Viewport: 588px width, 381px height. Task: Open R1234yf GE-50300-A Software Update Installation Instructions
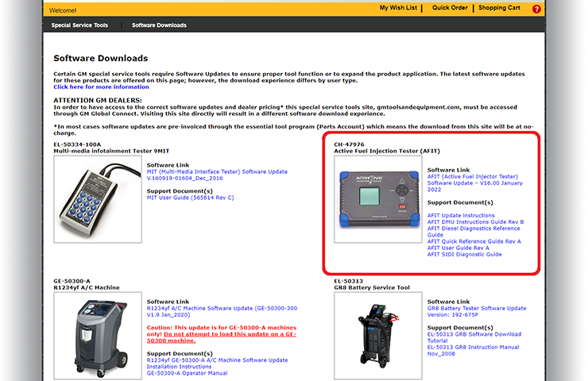(217, 364)
